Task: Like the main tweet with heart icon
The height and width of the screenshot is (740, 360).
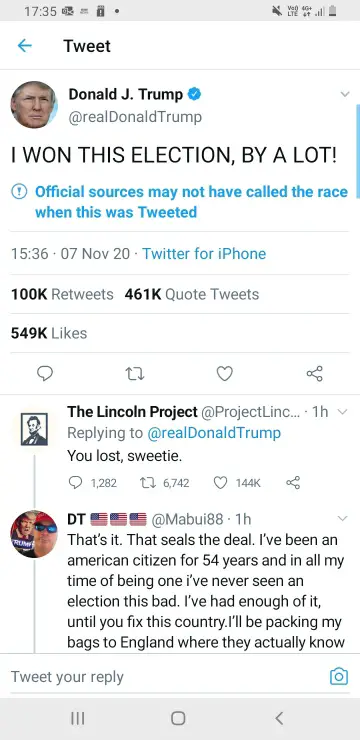Action: tap(225, 374)
